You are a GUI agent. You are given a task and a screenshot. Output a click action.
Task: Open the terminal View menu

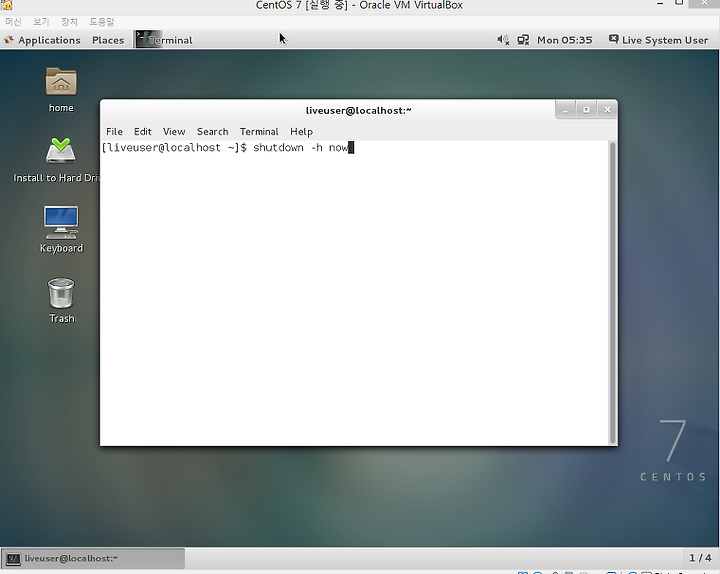click(174, 132)
